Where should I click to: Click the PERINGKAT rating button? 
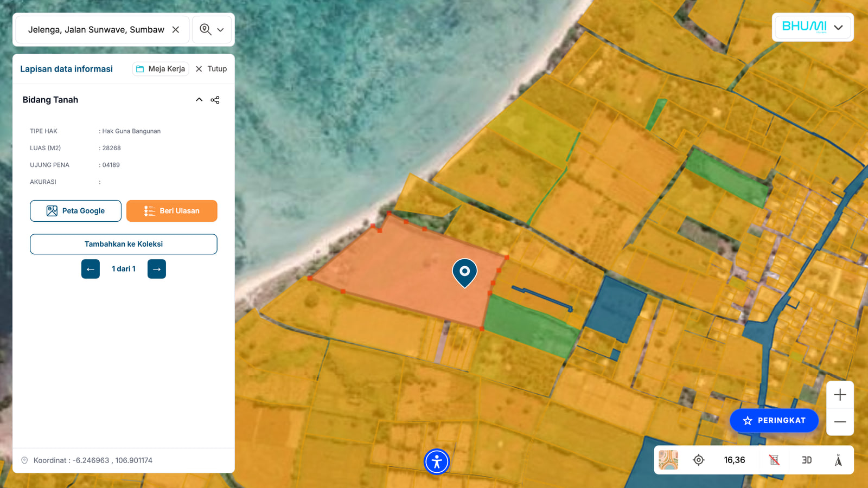pos(774,421)
